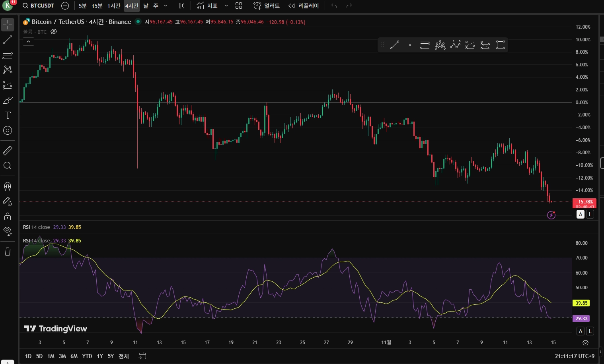Open the candlestick chart type selector
Viewport: 604px width, 364px height.
click(x=181, y=6)
